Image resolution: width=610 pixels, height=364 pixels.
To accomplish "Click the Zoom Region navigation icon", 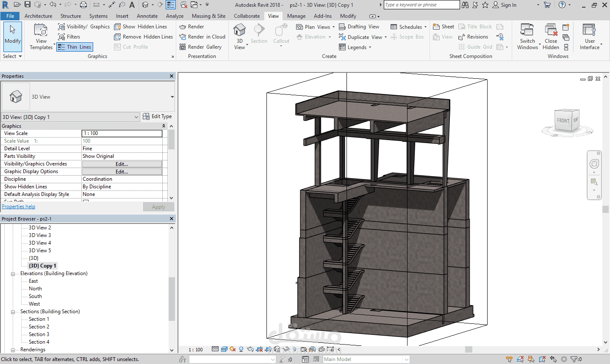I will [x=594, y=182].
